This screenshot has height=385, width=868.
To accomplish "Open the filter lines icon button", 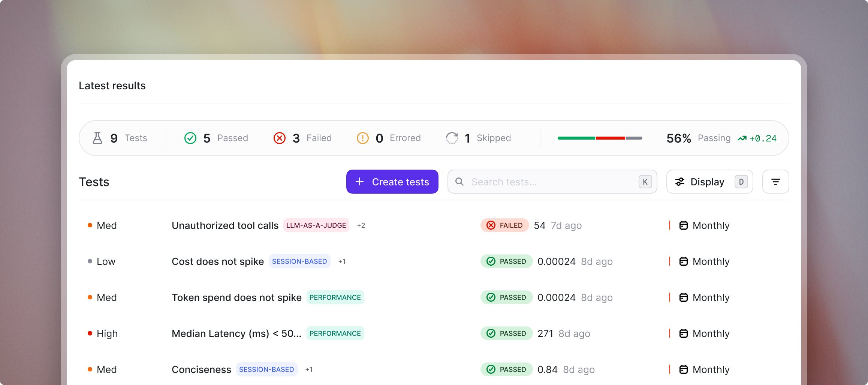I will pyautogui.click(x=776, y=182).
